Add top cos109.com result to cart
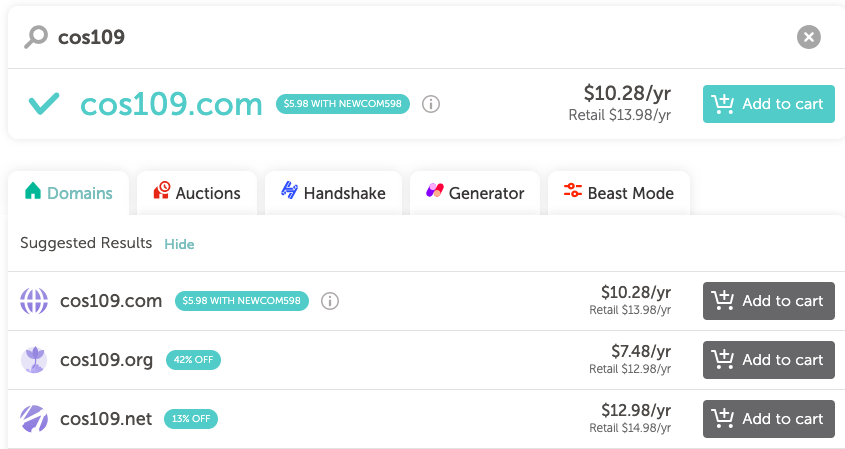 pyautogui.click(x=768, y=104)
